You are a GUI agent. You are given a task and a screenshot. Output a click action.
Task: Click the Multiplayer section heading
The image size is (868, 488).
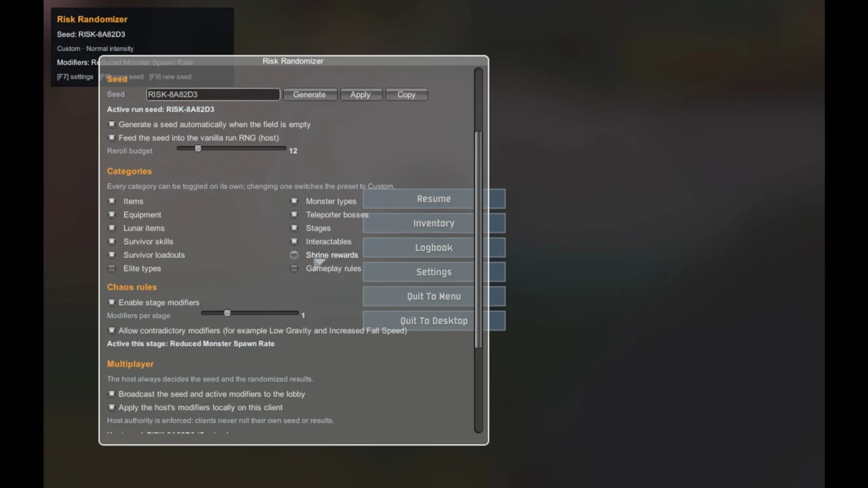[130, 364]
